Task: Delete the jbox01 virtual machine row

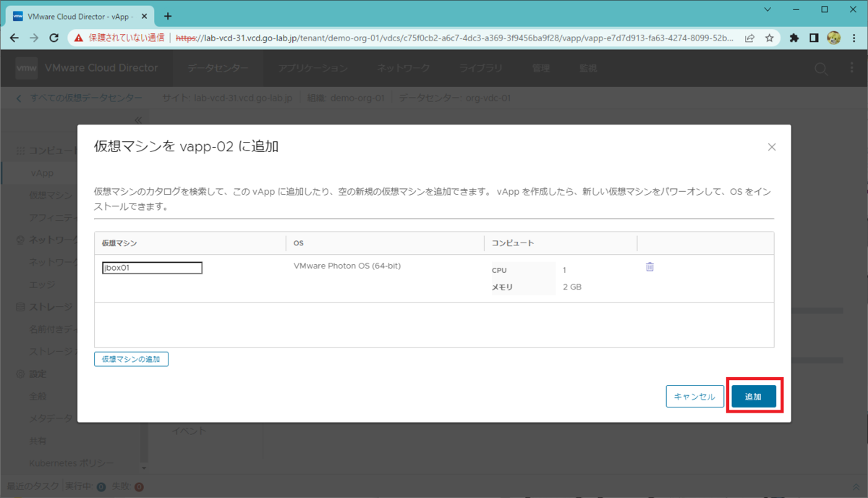Action: (x=650, y=267)
